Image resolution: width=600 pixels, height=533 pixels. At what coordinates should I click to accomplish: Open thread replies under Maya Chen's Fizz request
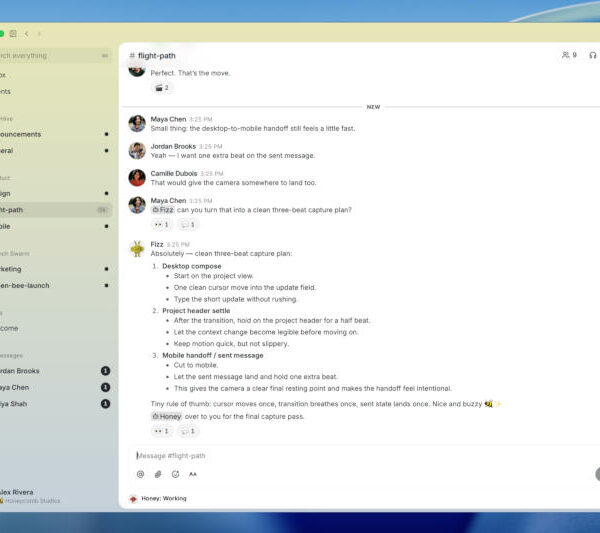point(188,225)
